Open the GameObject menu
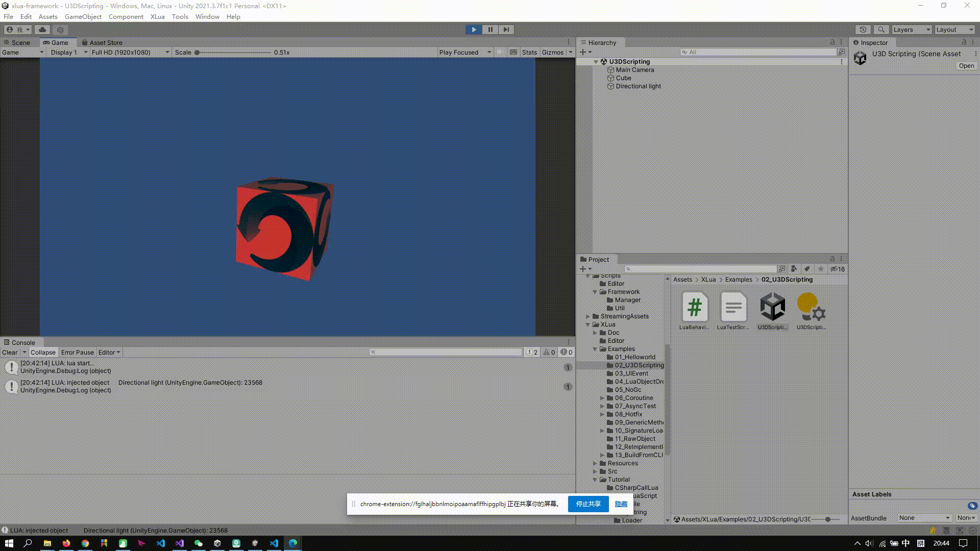 [83, 16]
